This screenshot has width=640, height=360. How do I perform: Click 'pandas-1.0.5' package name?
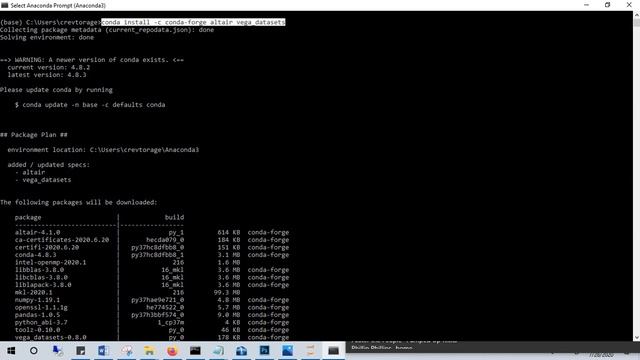coord(37,315)
